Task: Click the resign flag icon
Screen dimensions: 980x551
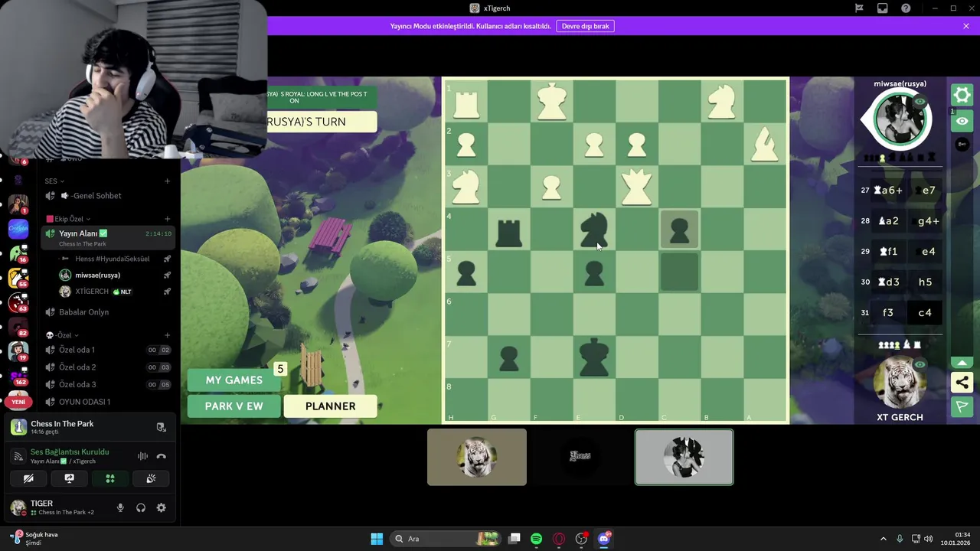Action: pyautogui.click(x=962, y=406)
